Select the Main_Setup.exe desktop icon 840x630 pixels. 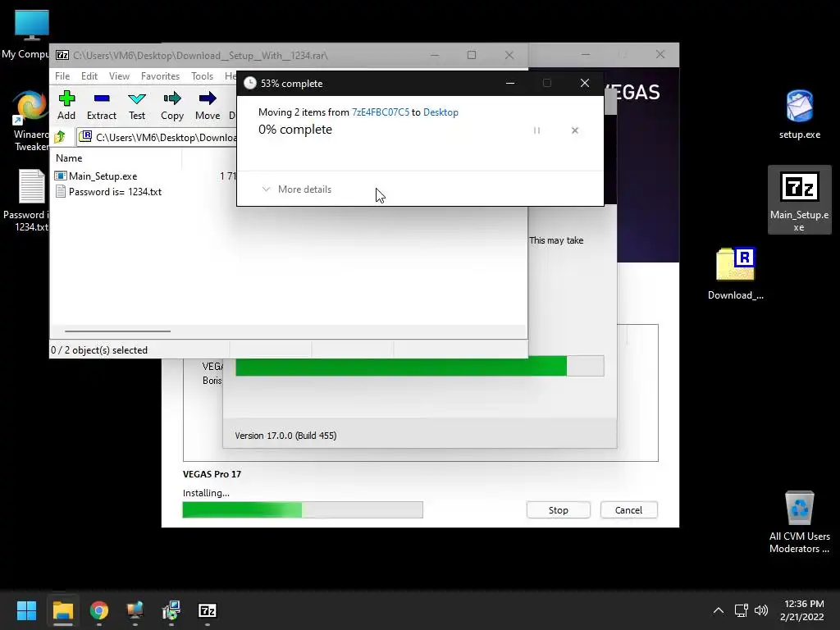tap(799, 200)
